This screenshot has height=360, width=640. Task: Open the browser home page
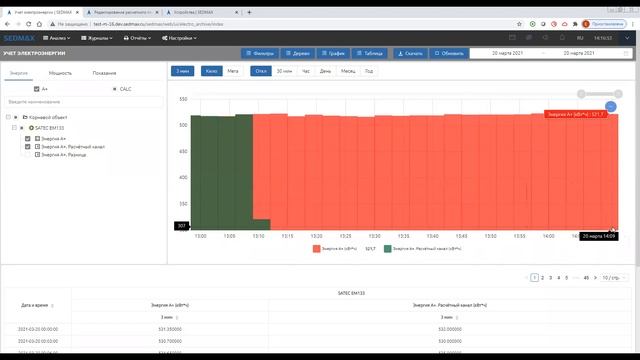[39, 24]
